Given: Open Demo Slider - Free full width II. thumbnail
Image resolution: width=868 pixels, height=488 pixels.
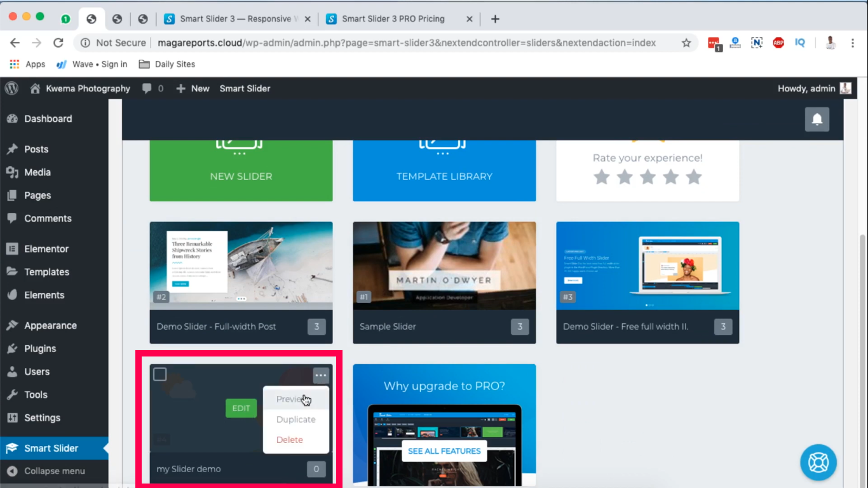Looking at the screenshot, I should 648,266.
